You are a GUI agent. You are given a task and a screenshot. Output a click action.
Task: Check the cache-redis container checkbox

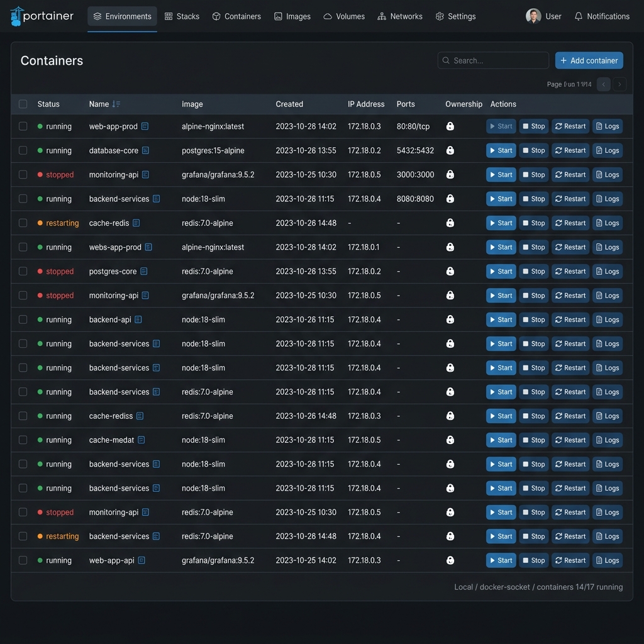click(23, 223)
